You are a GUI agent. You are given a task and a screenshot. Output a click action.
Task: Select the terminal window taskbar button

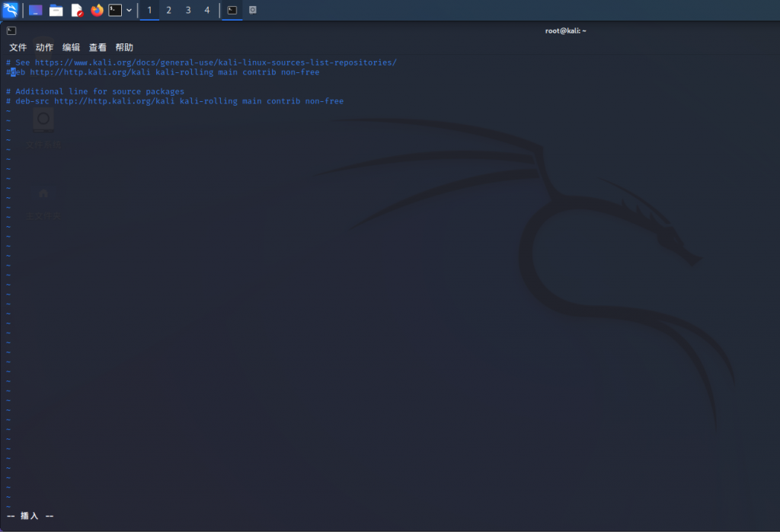click(x=232, y=10)
